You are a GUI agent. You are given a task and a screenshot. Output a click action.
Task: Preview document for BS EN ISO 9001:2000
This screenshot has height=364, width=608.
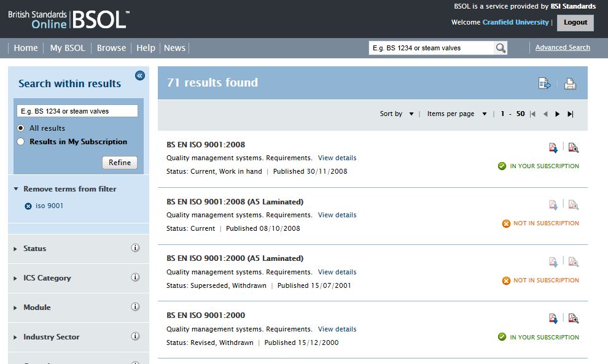coord(573,318)
